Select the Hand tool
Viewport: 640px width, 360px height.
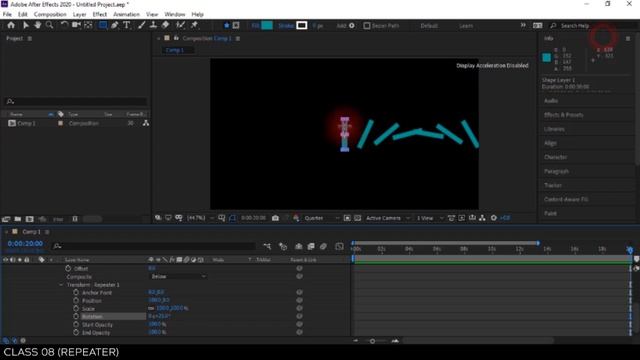tap(38, 25)
